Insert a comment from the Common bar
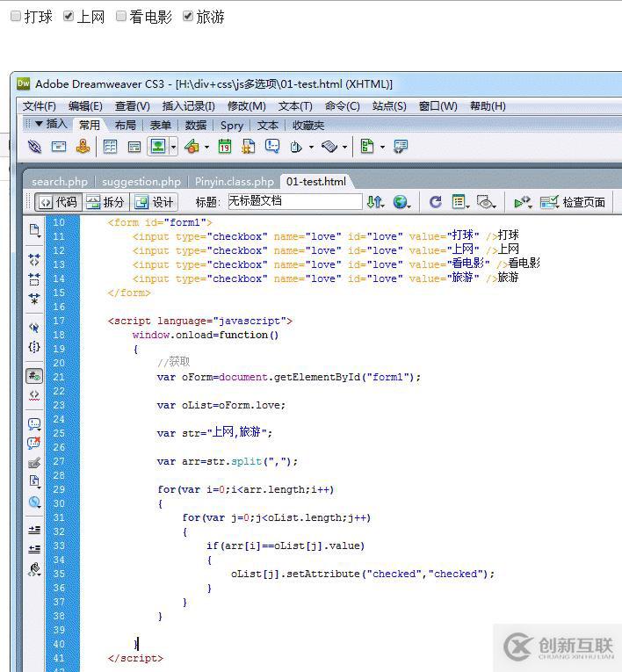The height and width of the screenshot is (672, 622). coord(272,147)
